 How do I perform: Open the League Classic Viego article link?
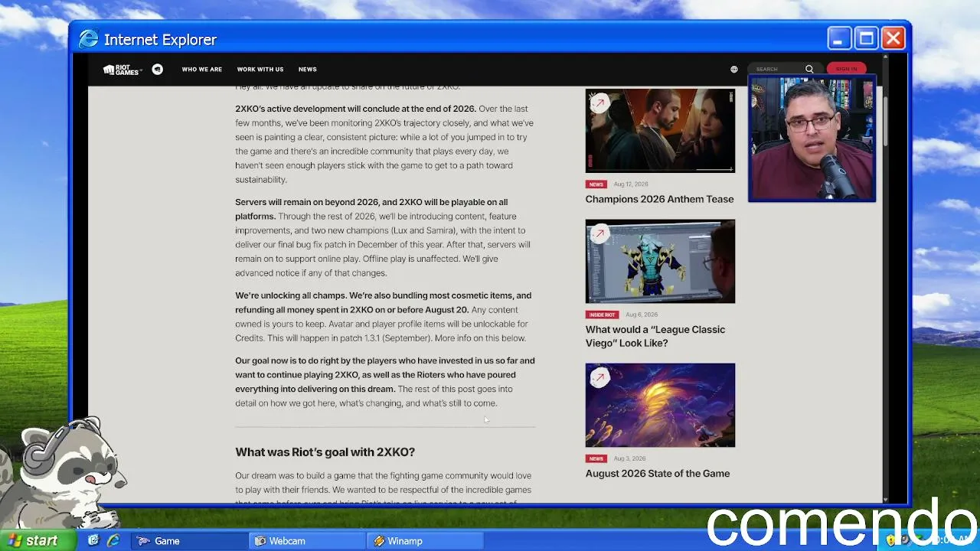655,336
